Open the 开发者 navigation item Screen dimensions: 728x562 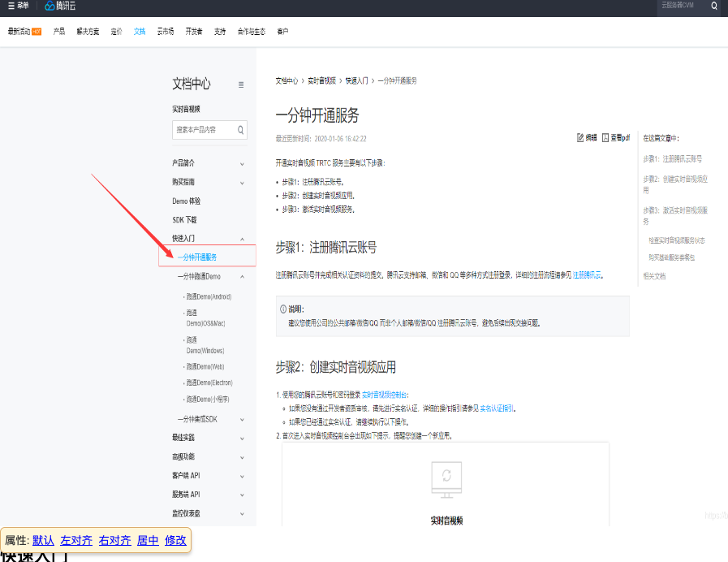pyautogui.click(x=194, y=31)
